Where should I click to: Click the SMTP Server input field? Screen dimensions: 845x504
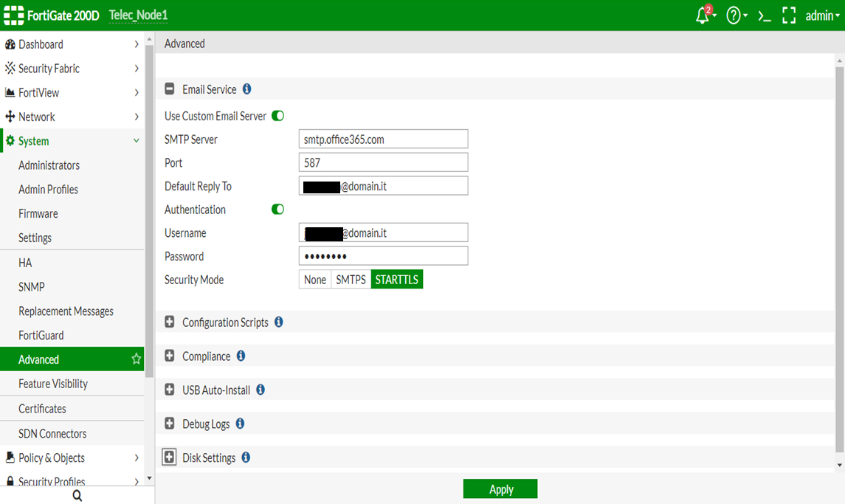[x=383, y=139]
